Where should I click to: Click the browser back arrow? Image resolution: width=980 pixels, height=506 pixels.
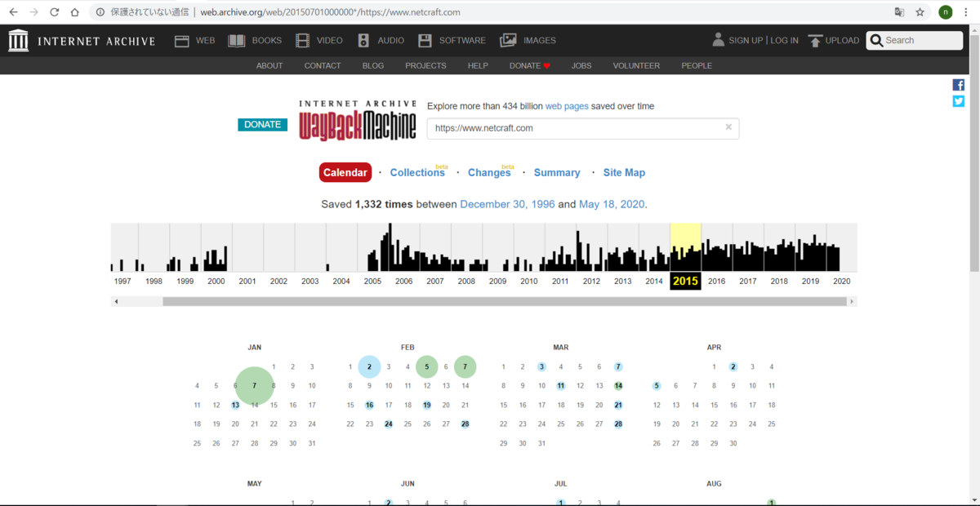coord(13,12)
